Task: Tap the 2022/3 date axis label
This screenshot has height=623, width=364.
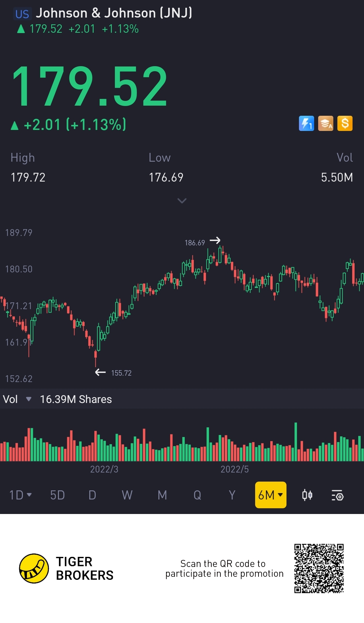Action: click(x=104, y=469)
